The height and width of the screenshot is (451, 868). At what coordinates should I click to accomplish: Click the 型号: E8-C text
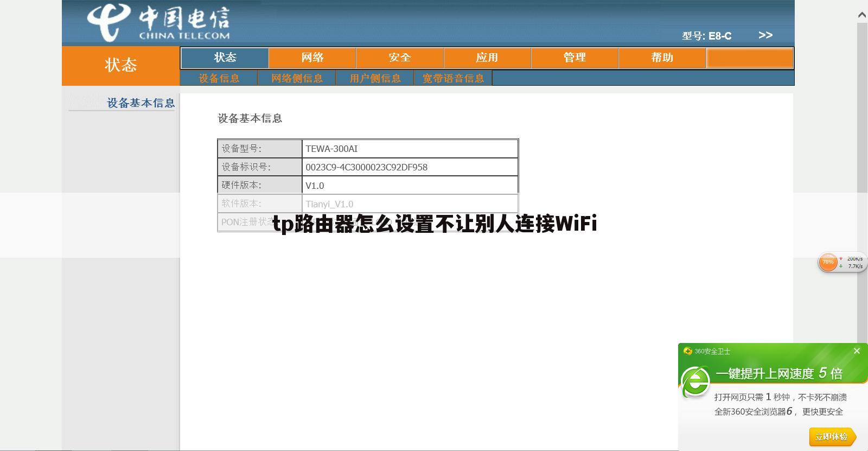[x=707, y=36]
